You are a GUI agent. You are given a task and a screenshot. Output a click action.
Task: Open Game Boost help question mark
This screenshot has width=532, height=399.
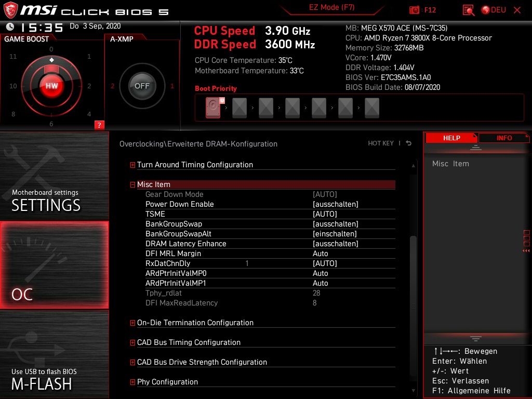click(99, 125)
